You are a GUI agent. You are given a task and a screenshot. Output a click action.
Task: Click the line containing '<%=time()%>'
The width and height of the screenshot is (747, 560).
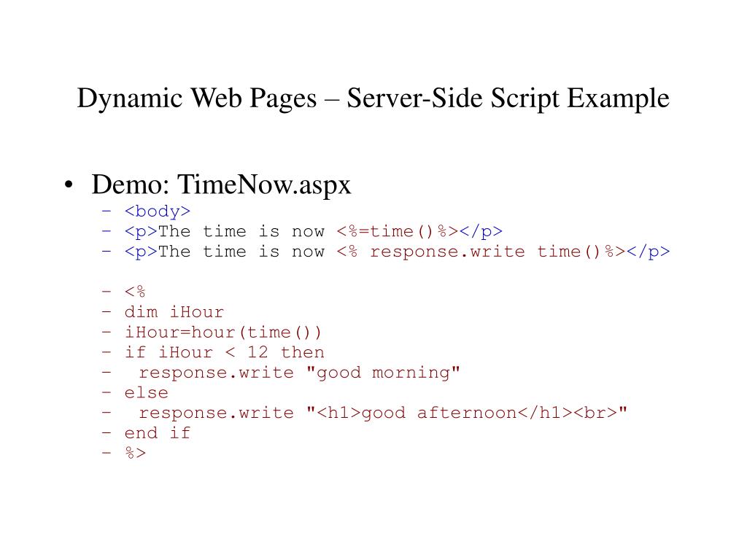tap(313, 231)
